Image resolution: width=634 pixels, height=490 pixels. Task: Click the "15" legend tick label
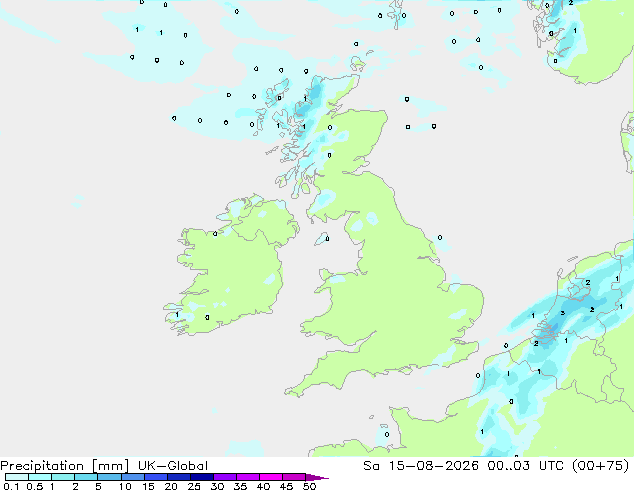148,486
